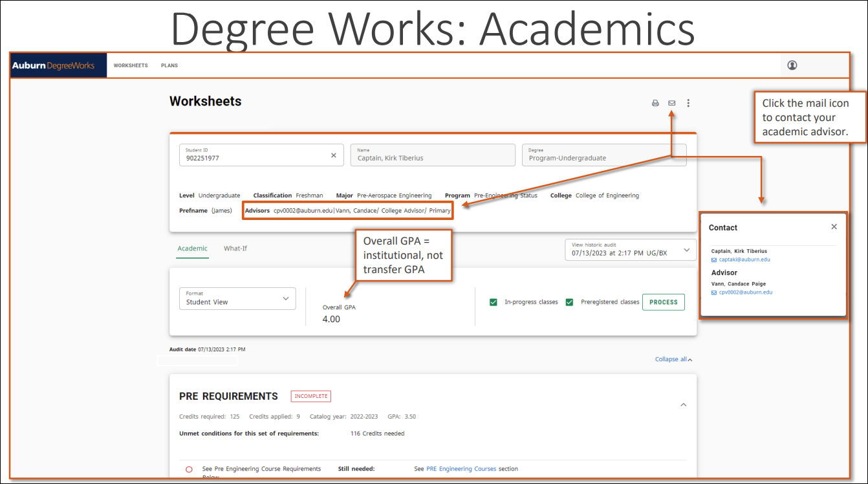Viewport: 868px width, 484px height.
Task: Clear the Student ID field with X
Action: pos(334,155)
